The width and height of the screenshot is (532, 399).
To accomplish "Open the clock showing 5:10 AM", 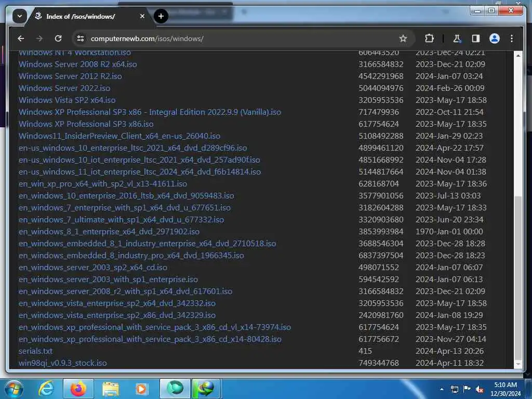I will click(506, 389).
